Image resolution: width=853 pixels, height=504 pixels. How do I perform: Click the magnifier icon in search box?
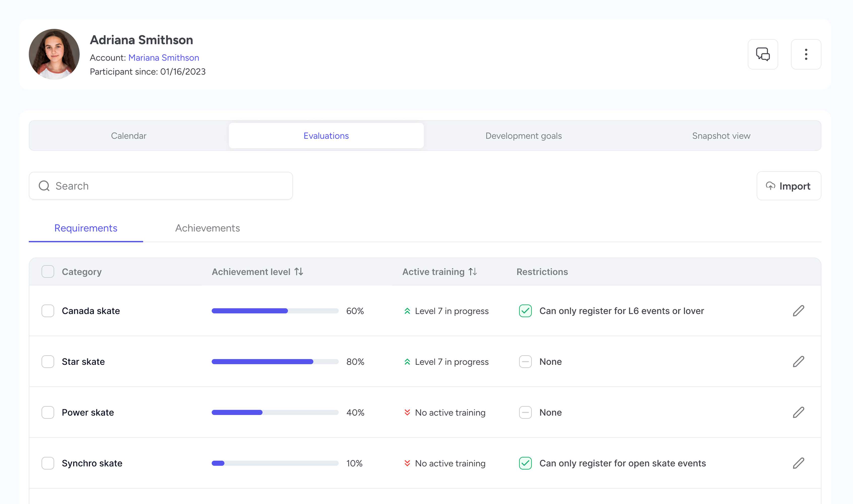44,186
